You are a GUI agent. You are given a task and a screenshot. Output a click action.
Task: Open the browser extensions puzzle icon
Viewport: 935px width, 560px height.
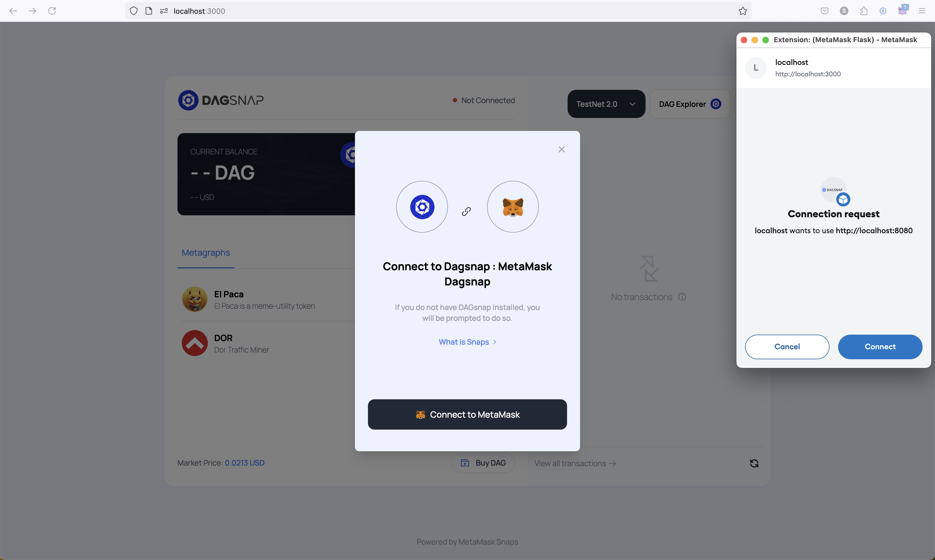(863, 11)
